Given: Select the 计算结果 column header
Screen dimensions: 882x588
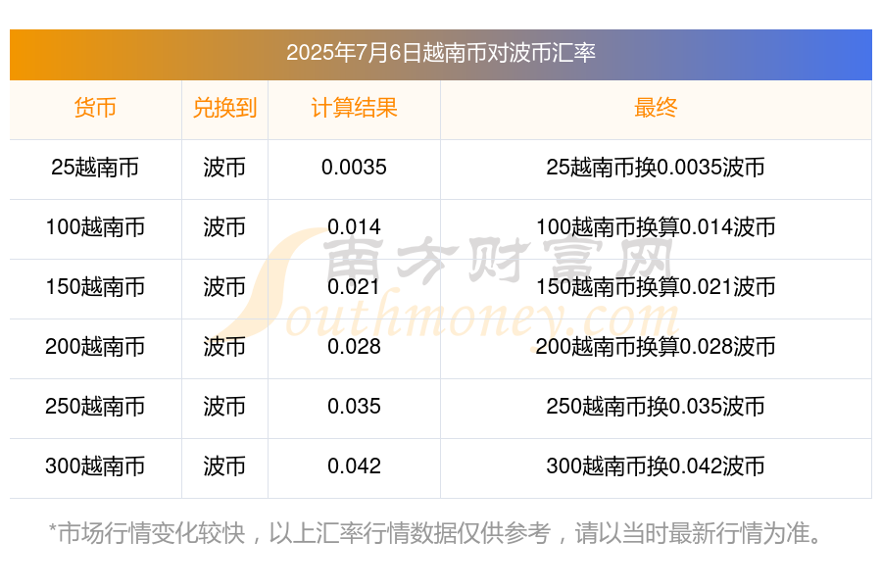Looking at the screenshot, I should tap(354, 108).
